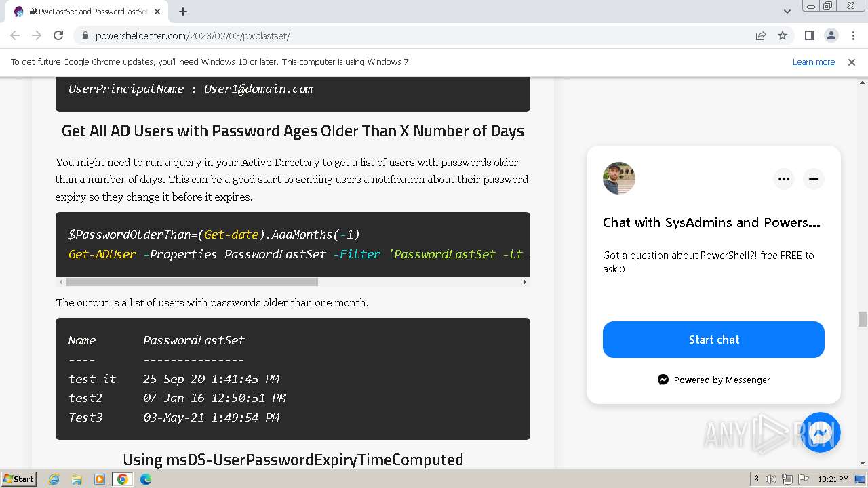868x488 pixels.
Task: Click the Test3 output row
Action: point(174,418)
